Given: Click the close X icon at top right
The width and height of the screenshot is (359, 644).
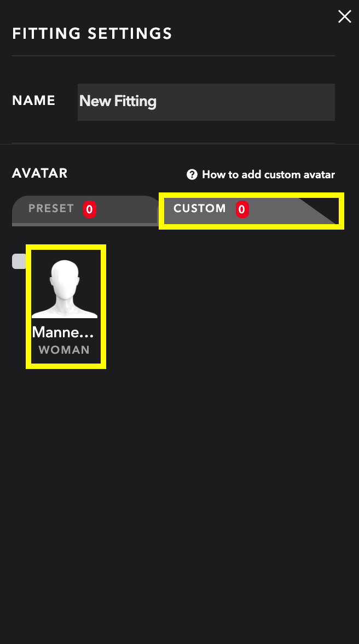Looking at the screenshot, I should 344,16.
